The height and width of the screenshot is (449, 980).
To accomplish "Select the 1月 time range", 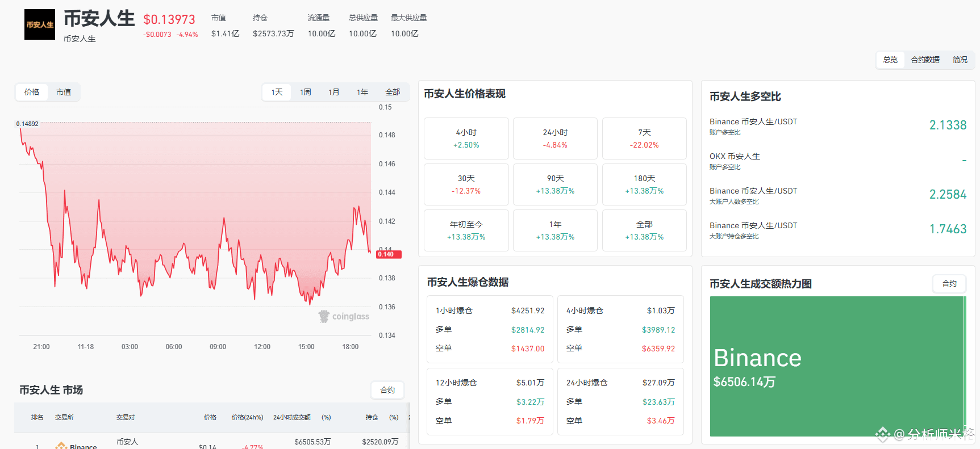I will pyautogui.click(x=334, y=92).
